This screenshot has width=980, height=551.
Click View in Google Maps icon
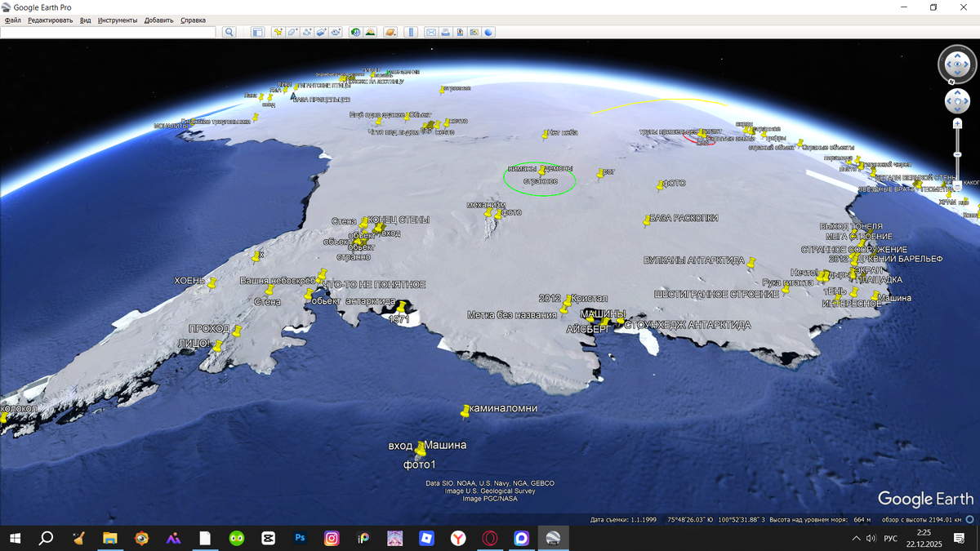click(474, 33)
